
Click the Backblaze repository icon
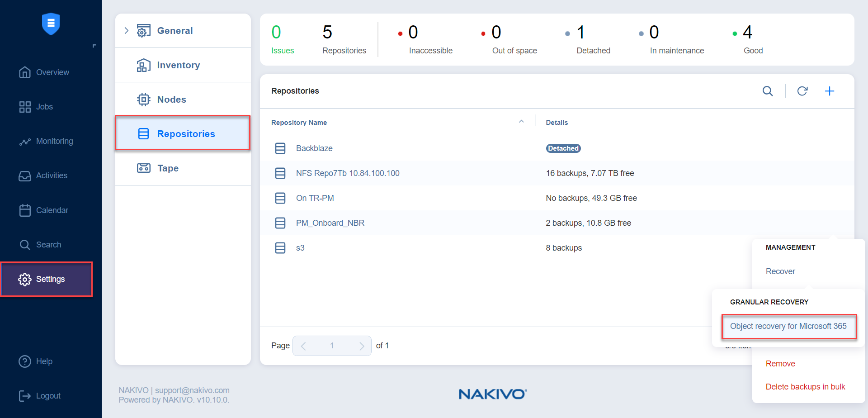pyautogui.click(x=280, y=148)
